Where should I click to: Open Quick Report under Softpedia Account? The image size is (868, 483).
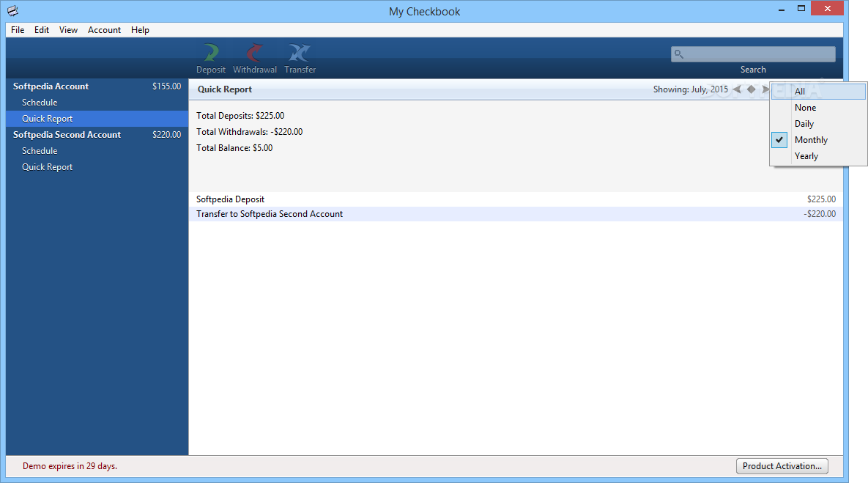click(x=97, y=119)
